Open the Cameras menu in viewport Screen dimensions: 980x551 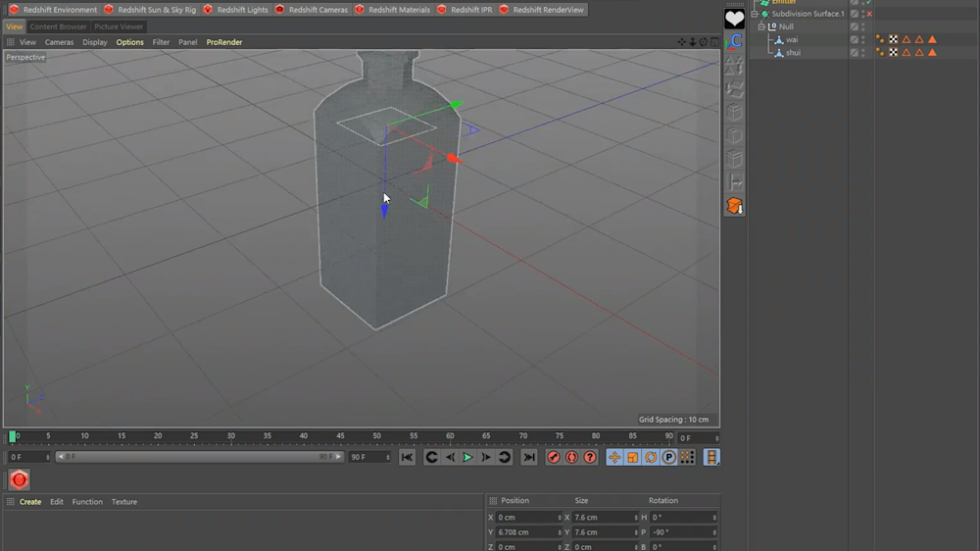pyautogui.click(x=59, y=42)
